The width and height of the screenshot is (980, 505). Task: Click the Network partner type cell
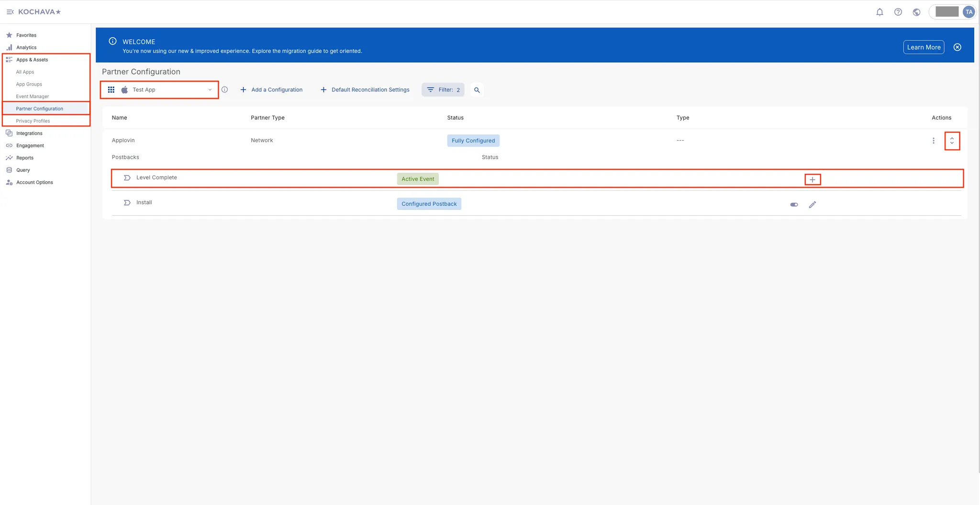262,140
